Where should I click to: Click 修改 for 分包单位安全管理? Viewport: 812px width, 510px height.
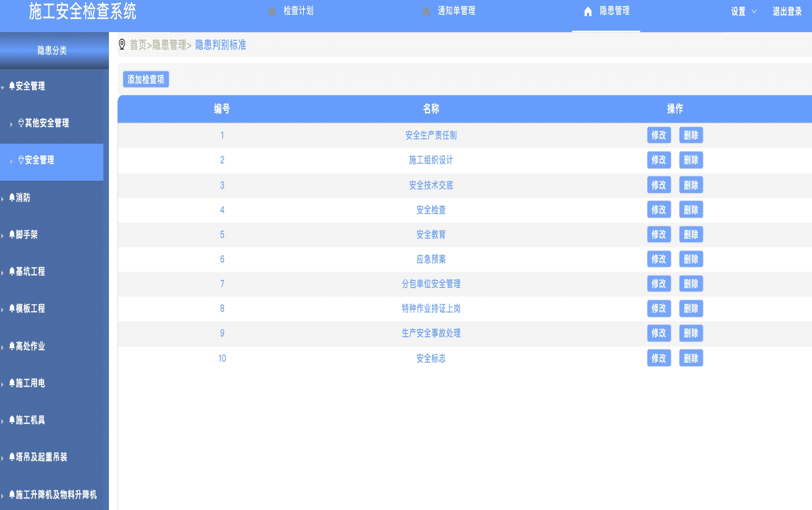(659, 284)
